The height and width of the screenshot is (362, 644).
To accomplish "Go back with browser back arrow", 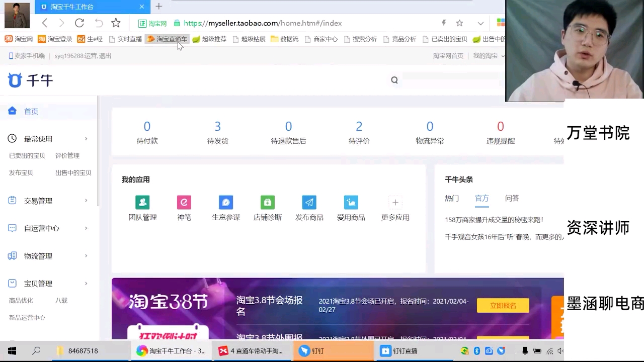I will 45,23.
